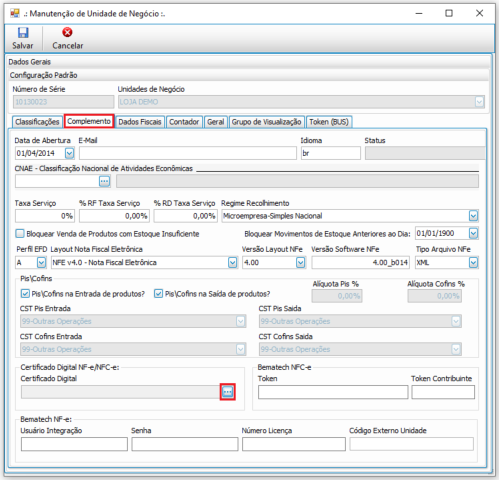Click the Salvar floppy disk icon
The width and height of the screenshot is (499, 480).
pyautogui.click(x=23, y=33)
